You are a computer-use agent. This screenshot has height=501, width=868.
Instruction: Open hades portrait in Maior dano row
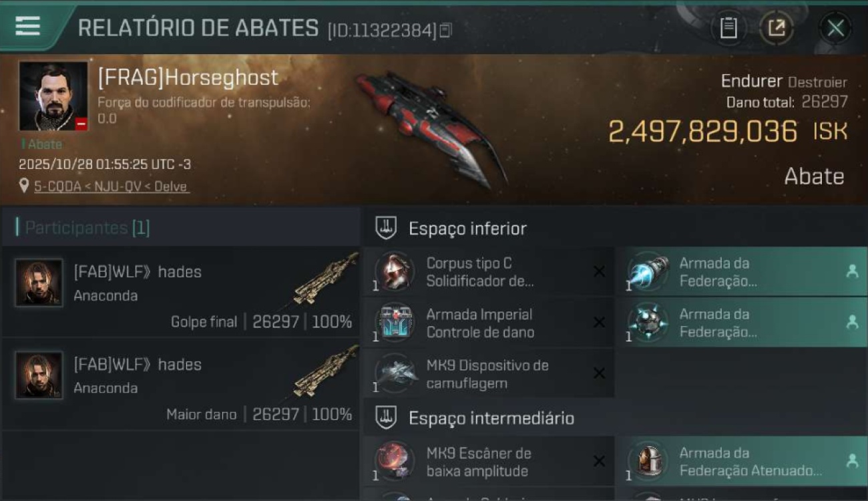[x=39, y=375]
